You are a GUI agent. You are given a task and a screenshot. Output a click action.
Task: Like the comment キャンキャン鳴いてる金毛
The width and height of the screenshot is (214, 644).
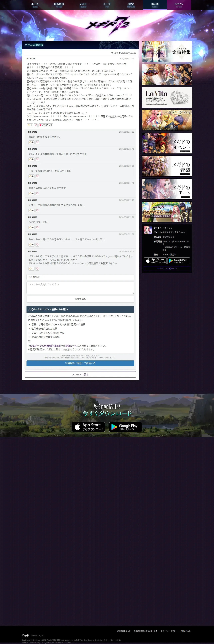pos(31,245)
